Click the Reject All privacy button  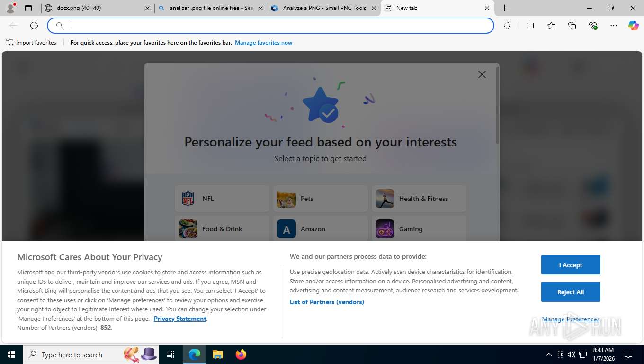(x=571, y=292)
